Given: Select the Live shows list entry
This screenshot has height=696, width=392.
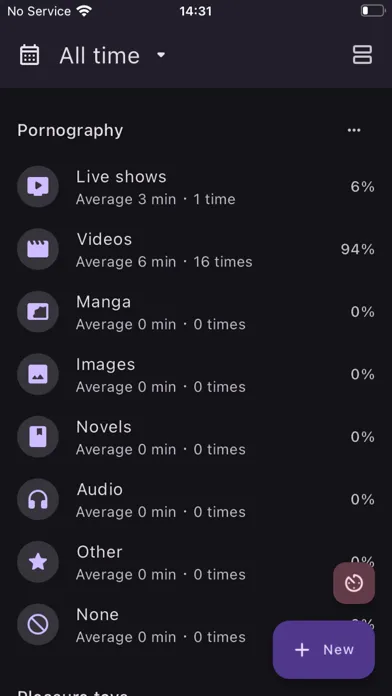Looking at the screenshot, I should coord(196,187).
